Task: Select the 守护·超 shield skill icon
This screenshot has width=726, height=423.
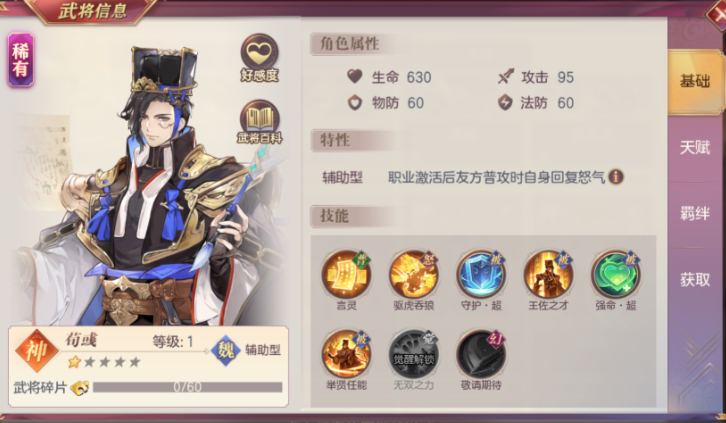Action: pyautogui.click(x=481, y=274)
